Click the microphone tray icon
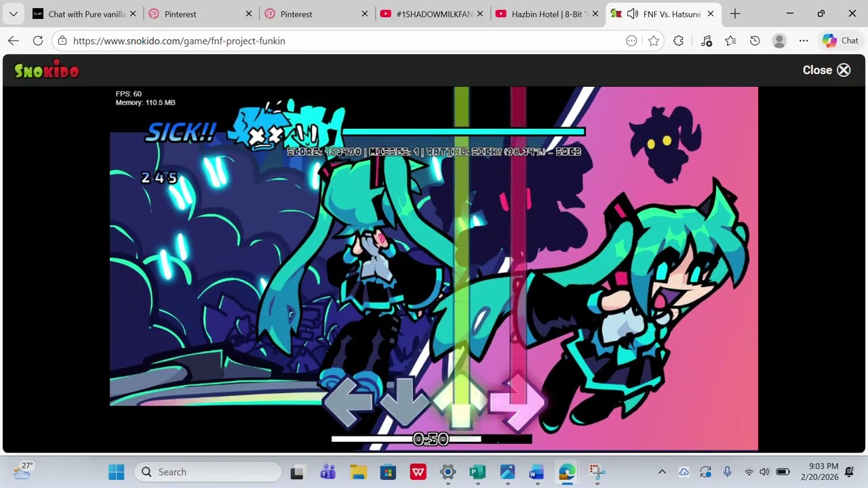 click(x=727, y=472)
